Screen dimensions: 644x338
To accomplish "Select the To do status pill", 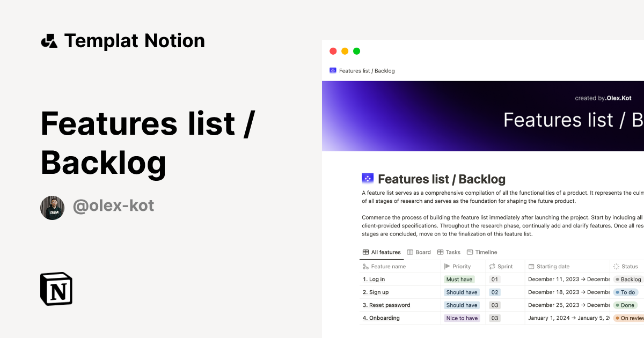I will coord(626,292).
